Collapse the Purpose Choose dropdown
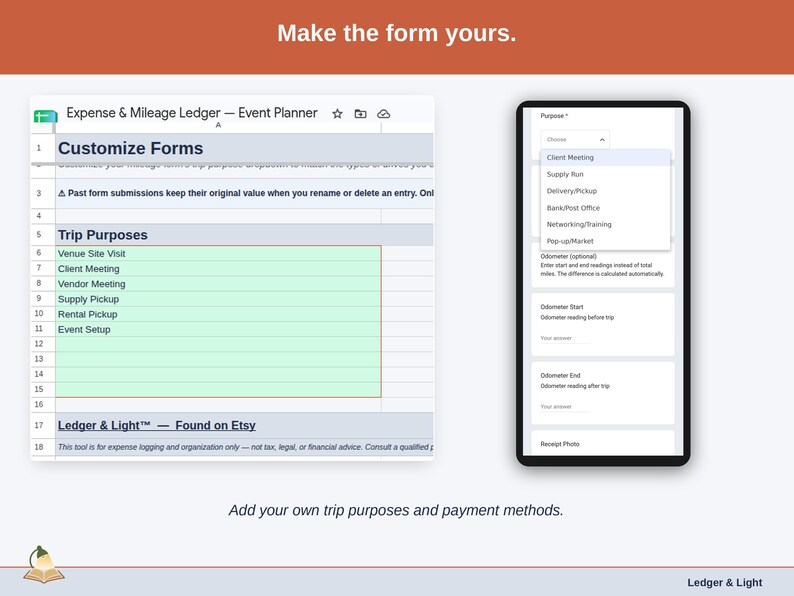Screen dimensions: 794x596 tap(575, 139)
